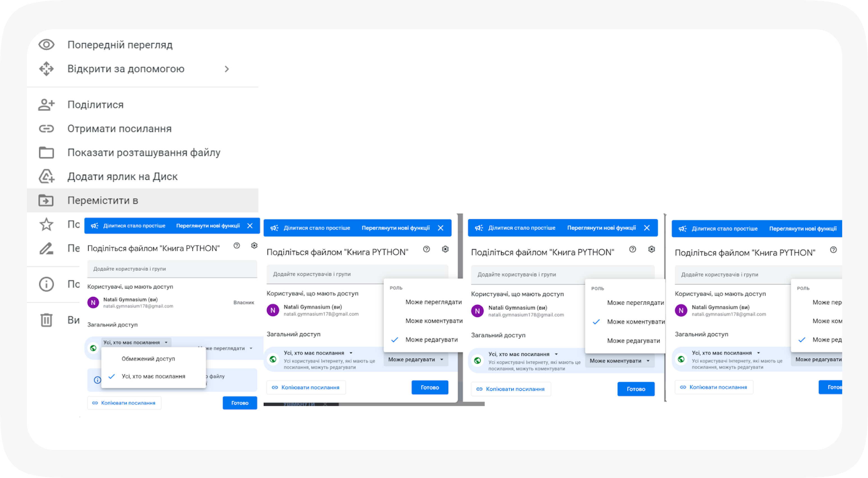Choose Перемістити в menu entry

[x=103, y=201]
